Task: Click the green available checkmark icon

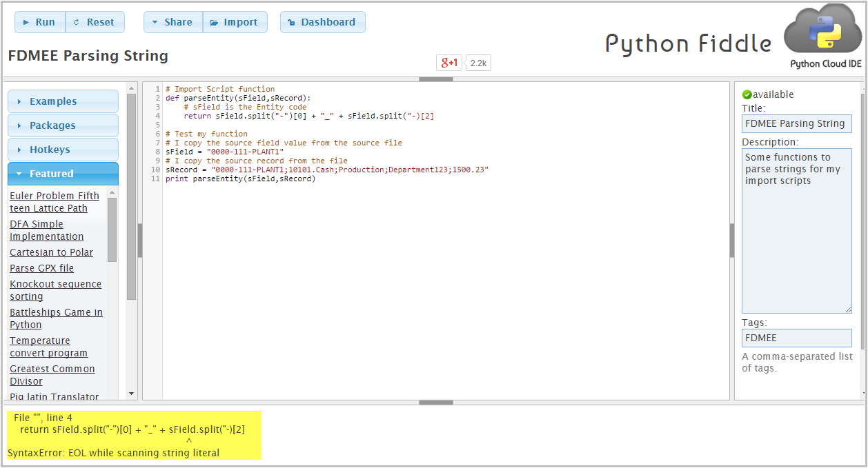Action: point(747,94)
